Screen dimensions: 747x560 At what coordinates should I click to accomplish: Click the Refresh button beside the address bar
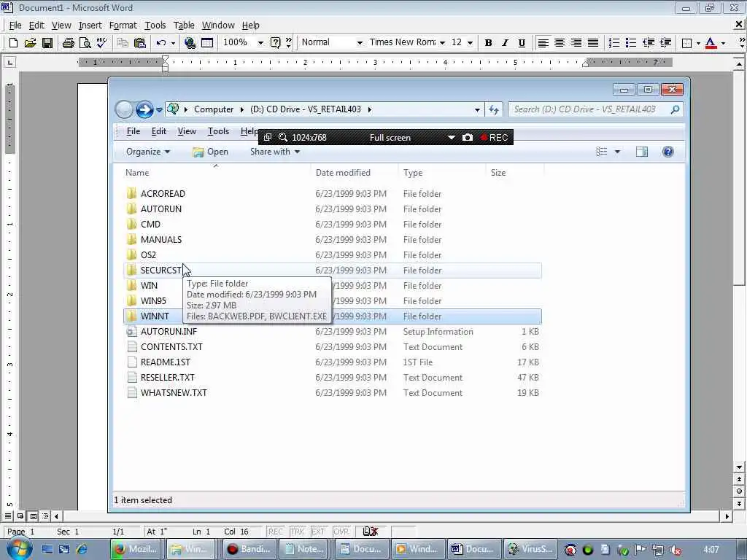494,110
